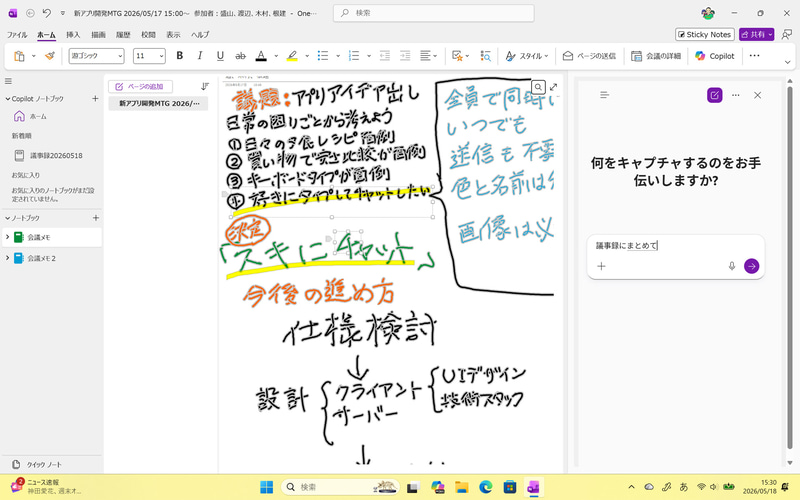This screenshot has width=800, height=500.
Task: Toggle strikethrough formatting
Action: point(240,56)
